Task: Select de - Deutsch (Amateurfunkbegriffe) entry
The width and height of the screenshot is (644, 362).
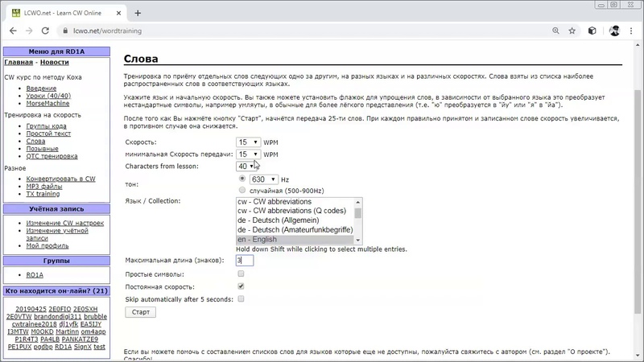Action: [295, 230]
